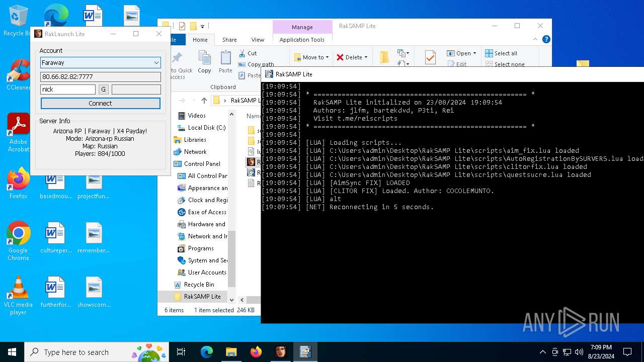644x362 pixels.
Task: Open Microsoft Edge from the taskbar
Action: 207,352
